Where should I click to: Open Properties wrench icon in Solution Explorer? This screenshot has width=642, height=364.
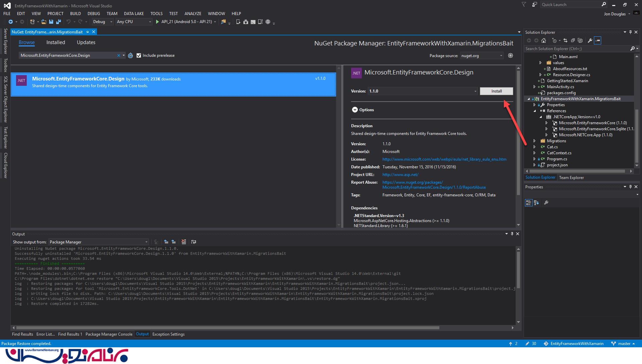[x=590, y=40]
